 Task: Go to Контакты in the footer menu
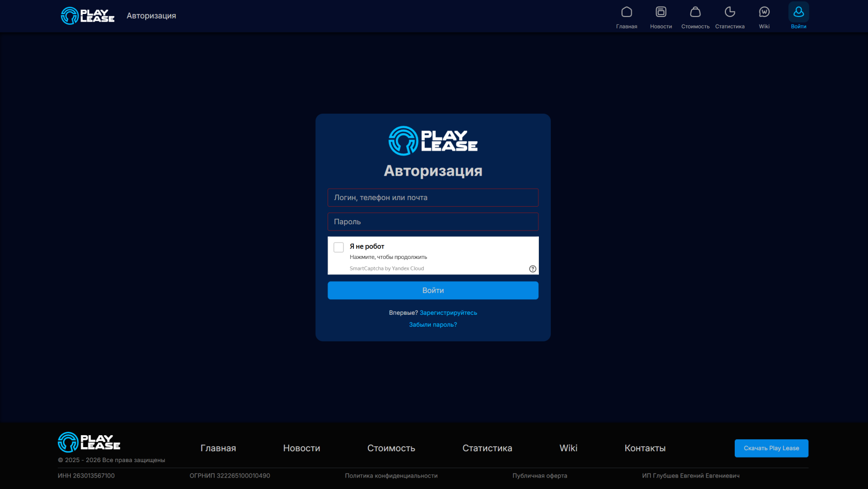pyautogui.click(x=645, y=448)
